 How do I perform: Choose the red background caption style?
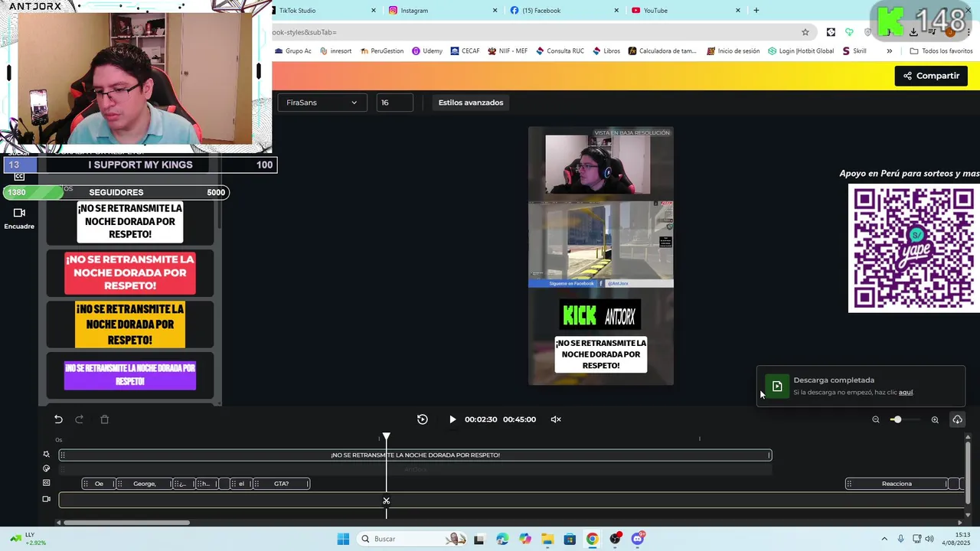tap(130, 273)
